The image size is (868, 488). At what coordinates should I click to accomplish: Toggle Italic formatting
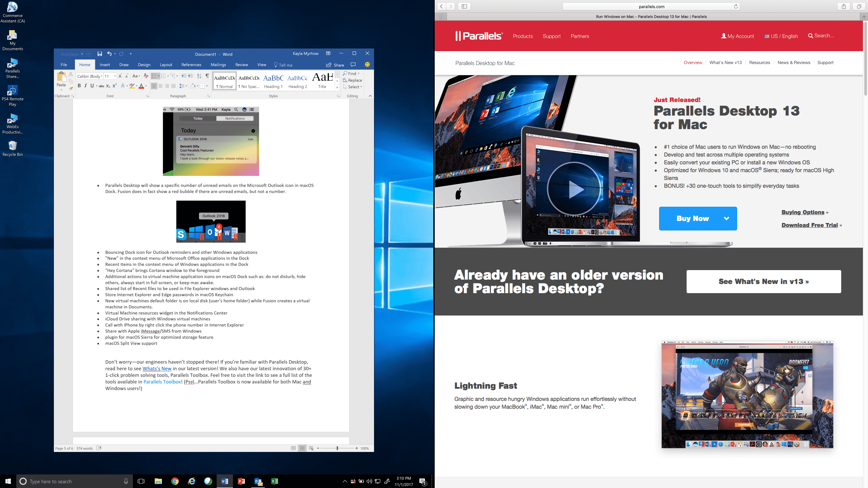pyautogui.click(x=85, y=86)
